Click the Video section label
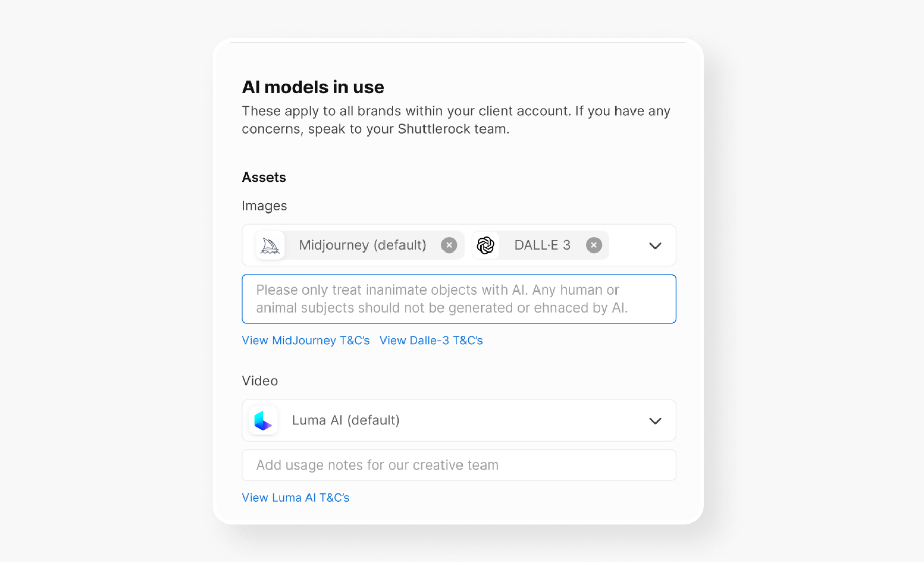Screen dimensions: 924x562 260,381
